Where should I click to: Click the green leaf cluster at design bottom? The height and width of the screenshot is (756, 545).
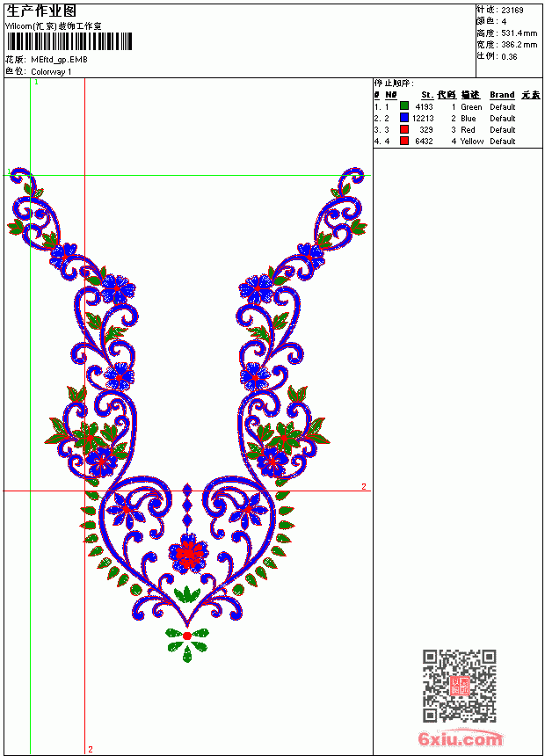click(187, 644)
